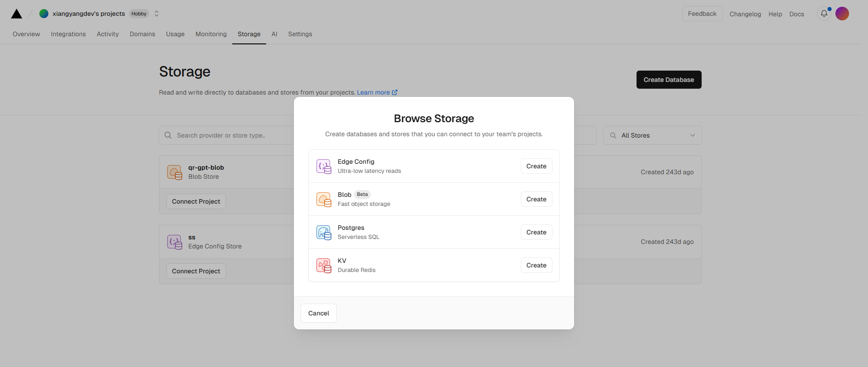Click the qr-gpt-blob store name
This screenshot has height=367, width=868.
click(x=206, y=167)
